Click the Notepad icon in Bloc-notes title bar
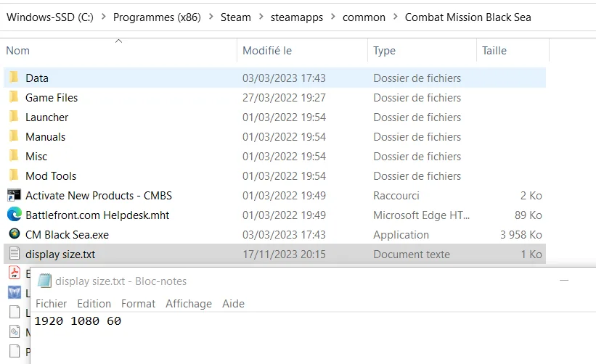596x364 pixels. (44, 281)
